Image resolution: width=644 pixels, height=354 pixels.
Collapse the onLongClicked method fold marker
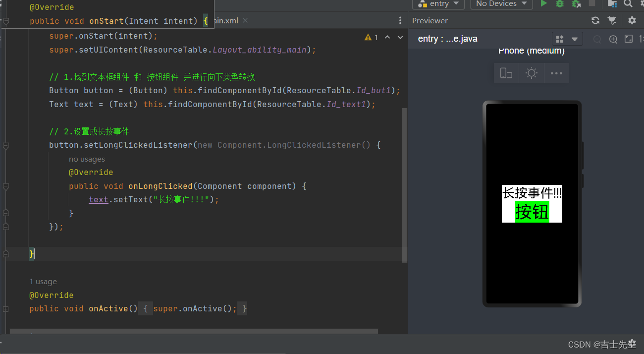(6, 187)
